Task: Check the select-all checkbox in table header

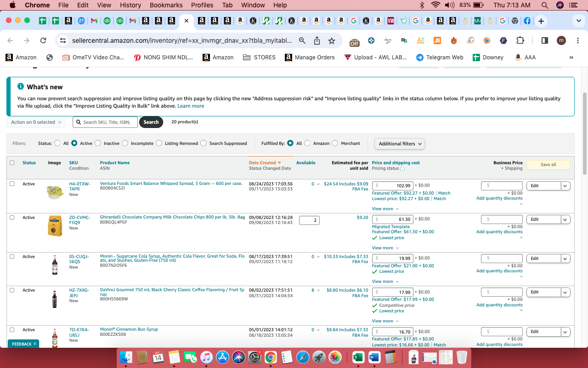Action: point(12,162)
